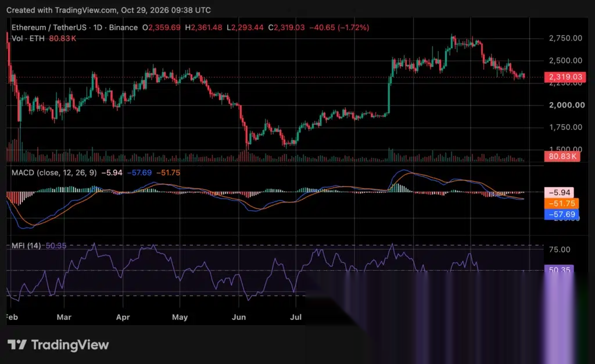This screenshot has height=364, width=595.
Task: Click the MFI (14) indicator label
Action: pyautogui.click(x=26, y=246)
